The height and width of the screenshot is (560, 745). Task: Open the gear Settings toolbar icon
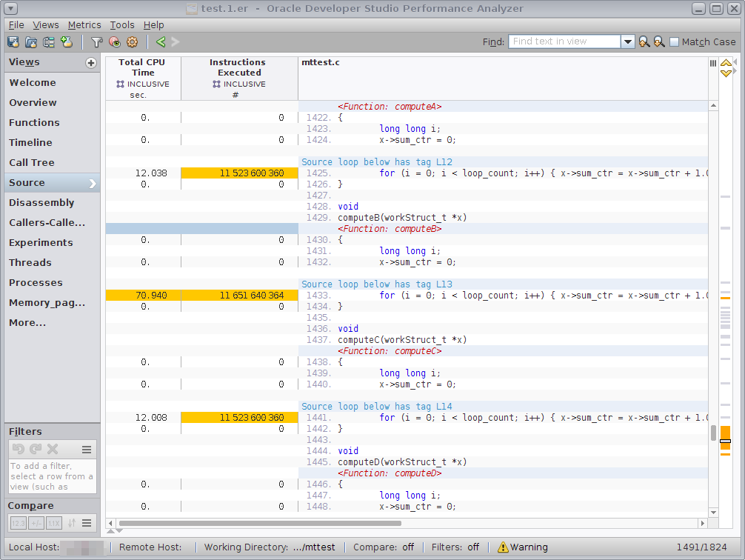tap(133, 42)
